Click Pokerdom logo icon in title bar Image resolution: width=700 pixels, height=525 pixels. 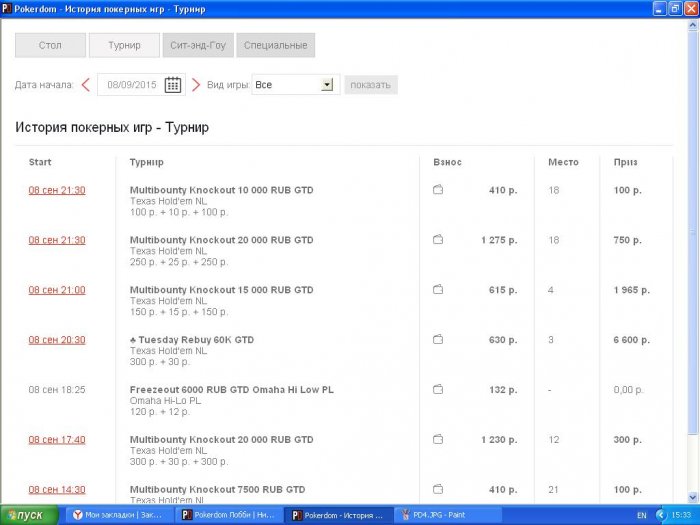tap(6, 8)
